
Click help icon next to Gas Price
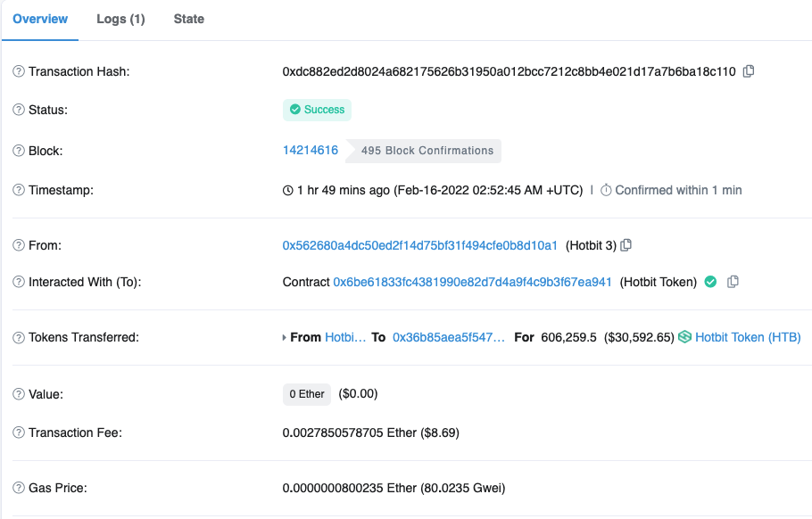(19, 488)
